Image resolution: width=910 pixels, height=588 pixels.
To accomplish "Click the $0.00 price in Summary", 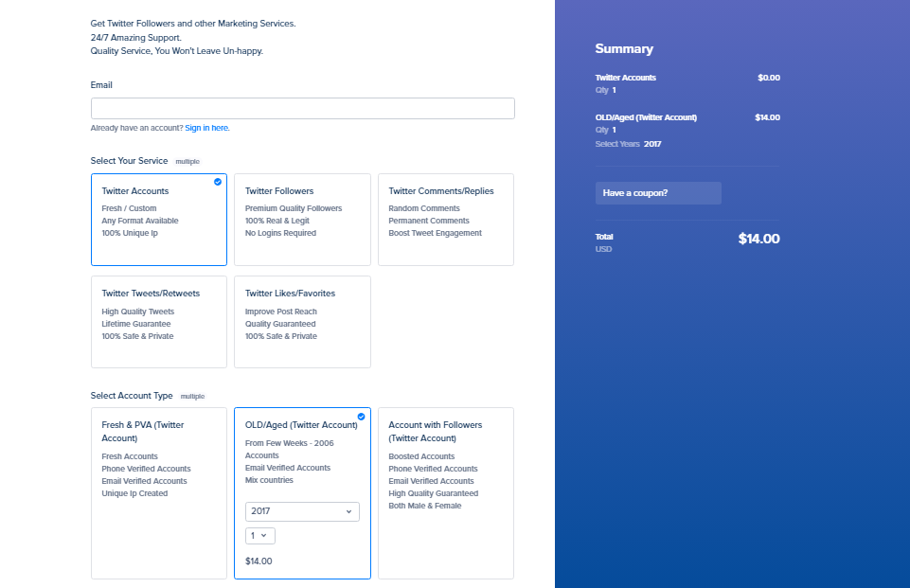I will click(768, 78).
